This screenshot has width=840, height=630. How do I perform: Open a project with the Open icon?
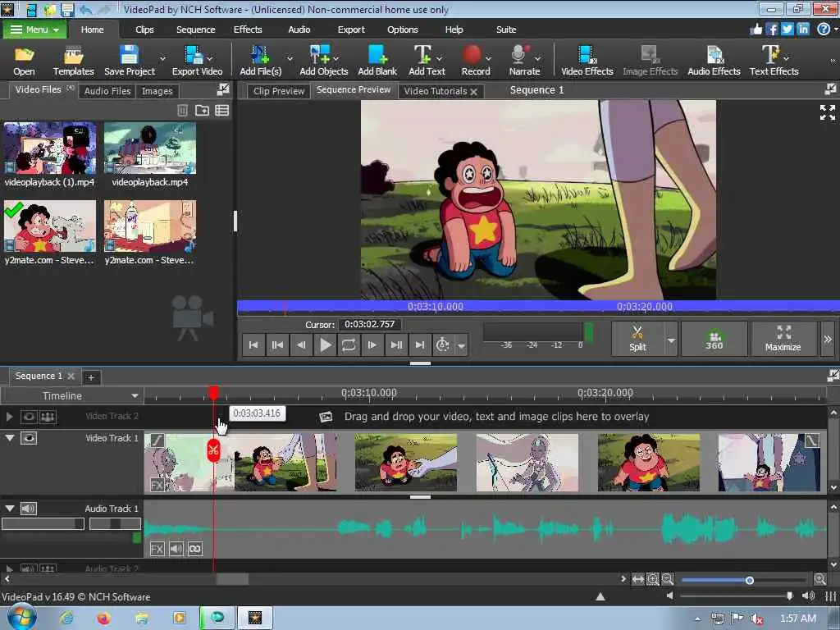pos(24,61)
